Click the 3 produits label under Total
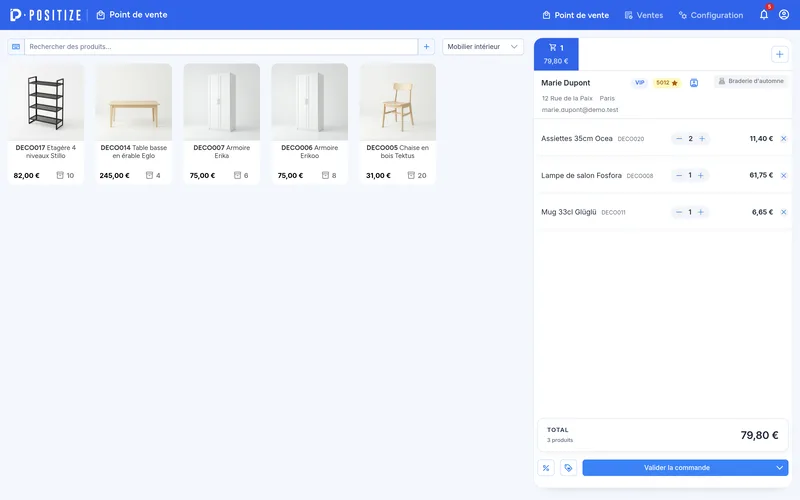The height and width of the screenshot is (500, 800). tap(560, 440)
